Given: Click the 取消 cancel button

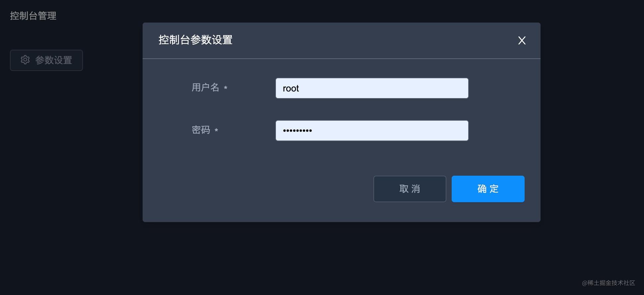Looking at the screenshot, I should click(x=410, y=189).
